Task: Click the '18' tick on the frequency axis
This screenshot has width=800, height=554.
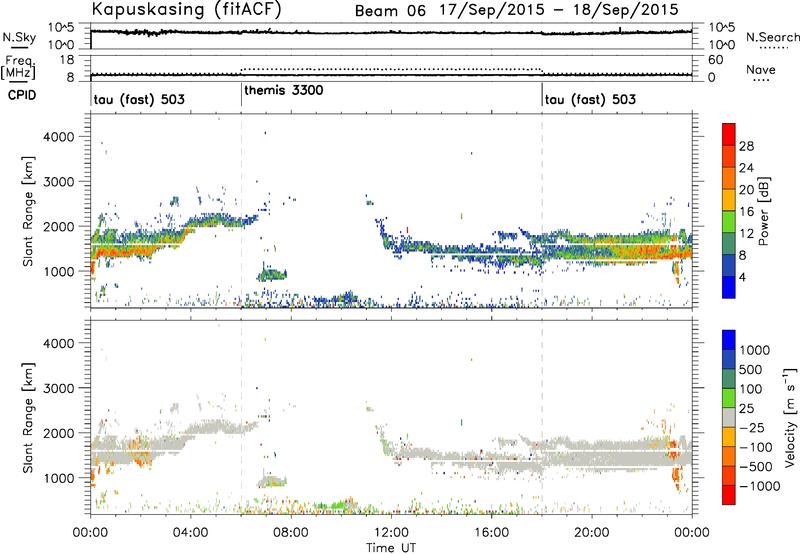Action: pyautogui.click(x=67, y=60)
